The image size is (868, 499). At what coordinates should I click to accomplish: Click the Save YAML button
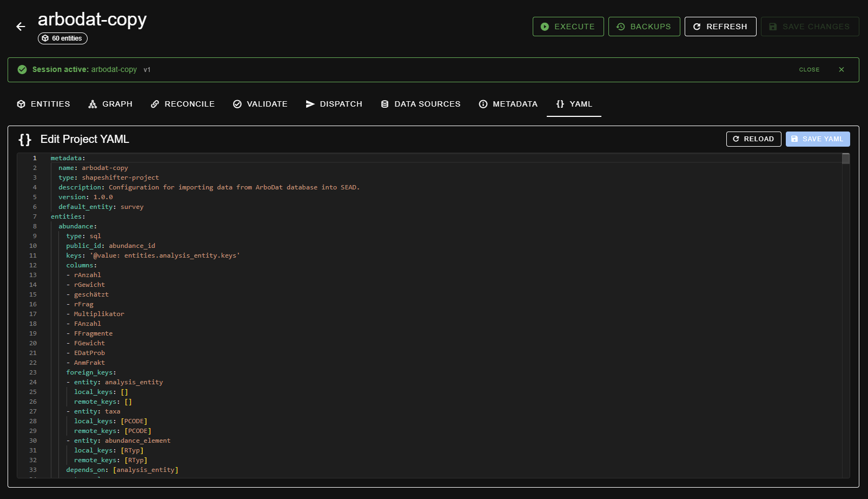(x=817, y=139)
